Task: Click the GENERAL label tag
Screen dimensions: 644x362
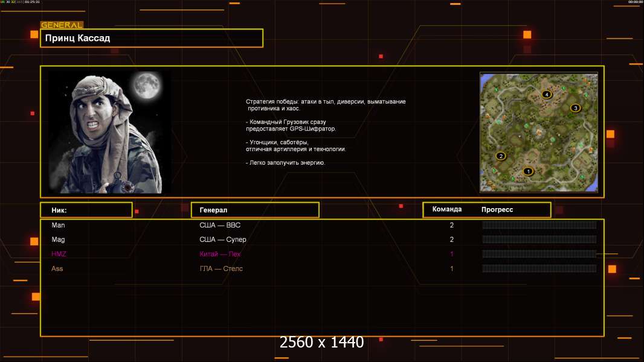Action: [62, 25]
